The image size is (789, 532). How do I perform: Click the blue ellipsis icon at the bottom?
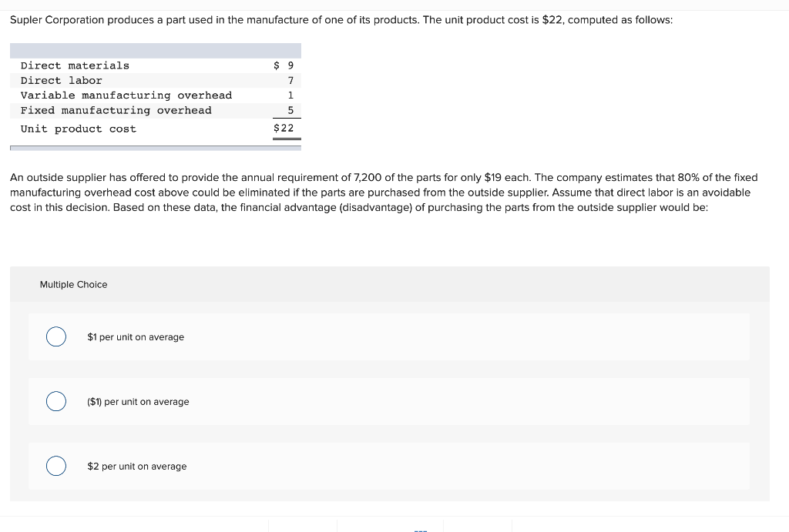coord(420,529)
